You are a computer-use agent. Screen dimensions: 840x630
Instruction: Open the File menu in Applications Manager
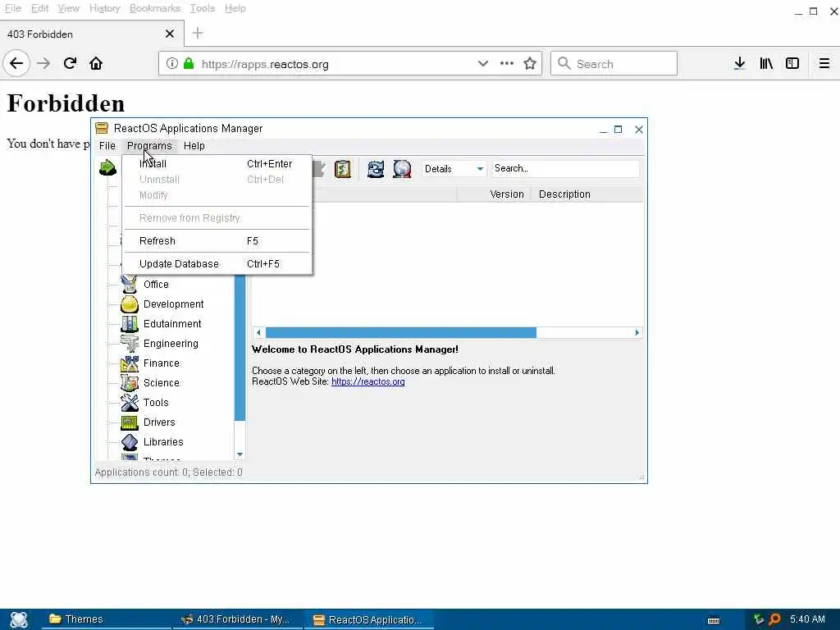pos(107,146)
